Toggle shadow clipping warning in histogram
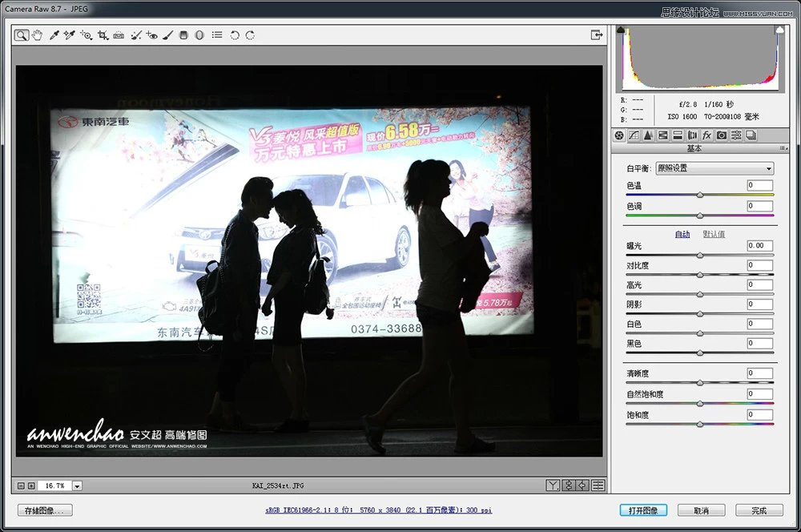 [621, 30]
